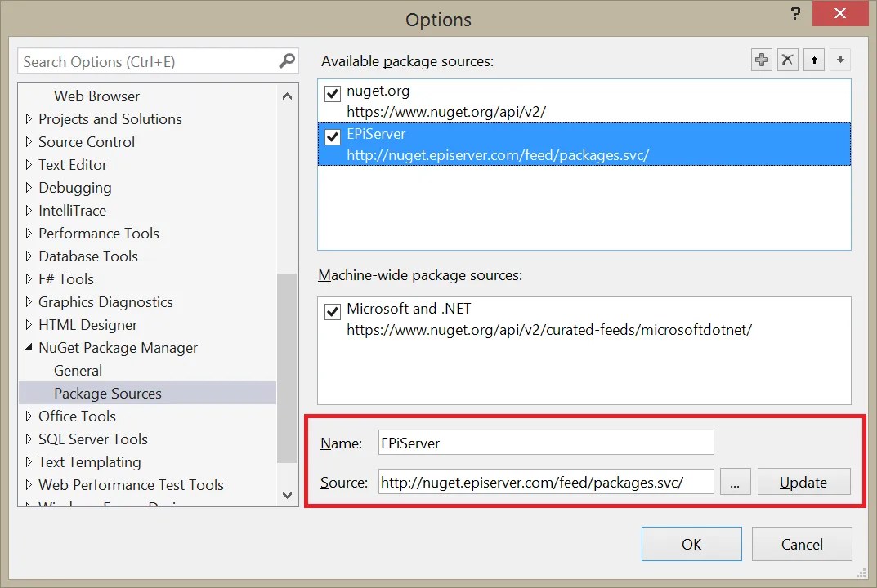This screenshot has height=588, width=877.
Task: Expand Database Tools node
Action: pos(29,256)
